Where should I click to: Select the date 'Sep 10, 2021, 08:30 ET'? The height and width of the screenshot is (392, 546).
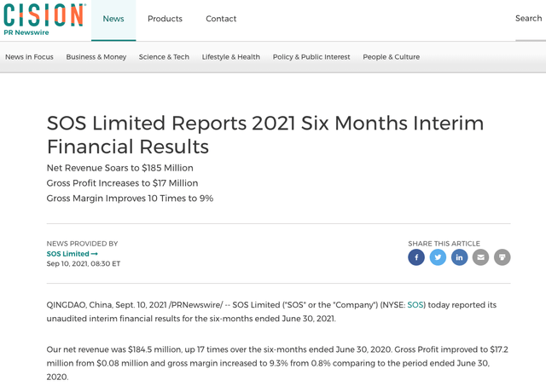click(84, 263)
